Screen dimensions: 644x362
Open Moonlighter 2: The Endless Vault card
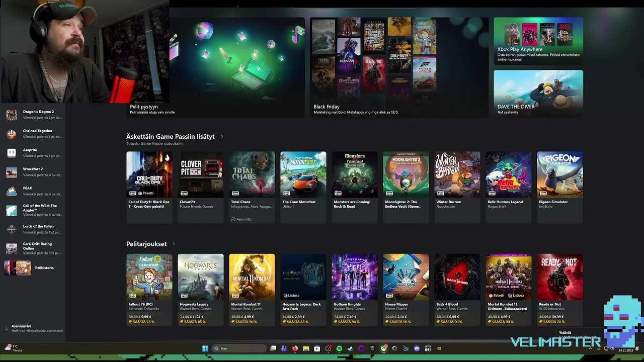tap(406, 187)
